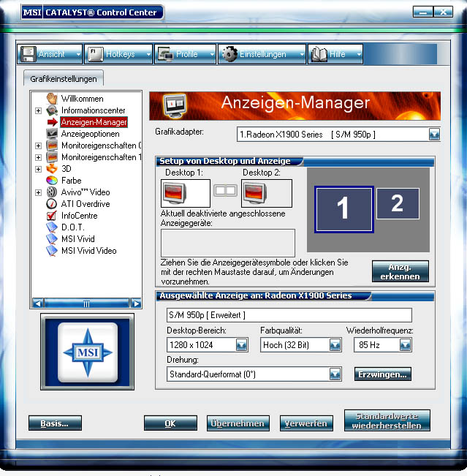Click the Informationscenter icon in tree
This screenshot has width=467, height=476.
click(52, 110)
